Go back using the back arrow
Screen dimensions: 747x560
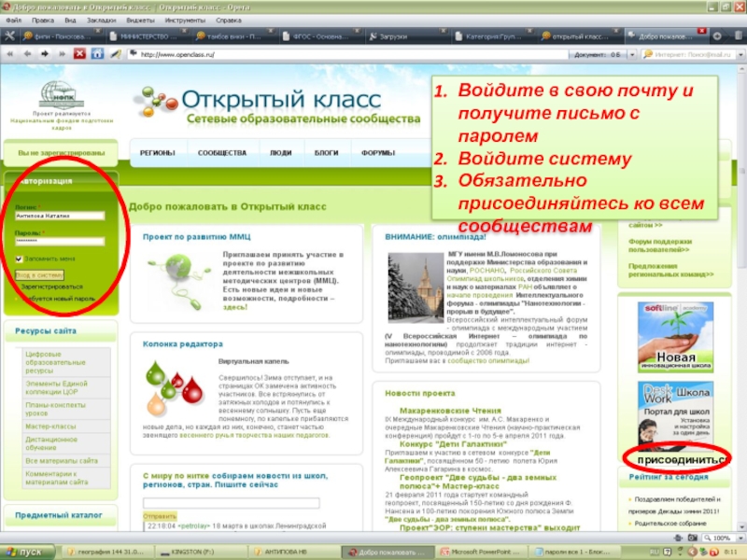coord(27,54)
